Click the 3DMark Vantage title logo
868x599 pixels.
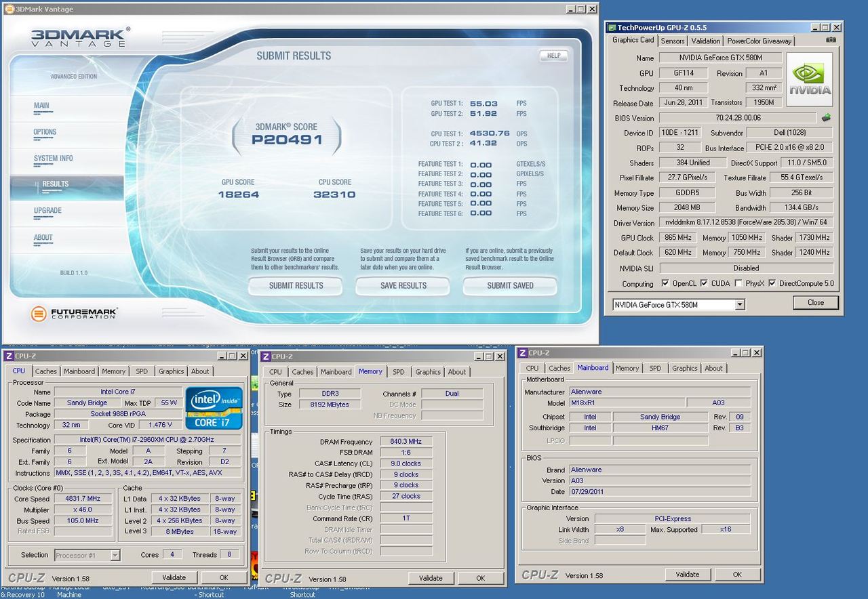tap(80, 38)
